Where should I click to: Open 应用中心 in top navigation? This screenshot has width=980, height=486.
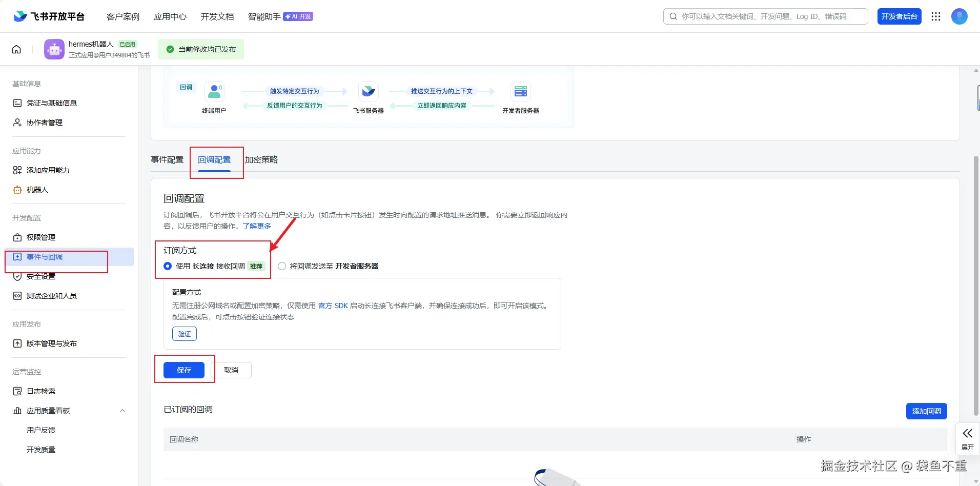[x=170, y=16]
